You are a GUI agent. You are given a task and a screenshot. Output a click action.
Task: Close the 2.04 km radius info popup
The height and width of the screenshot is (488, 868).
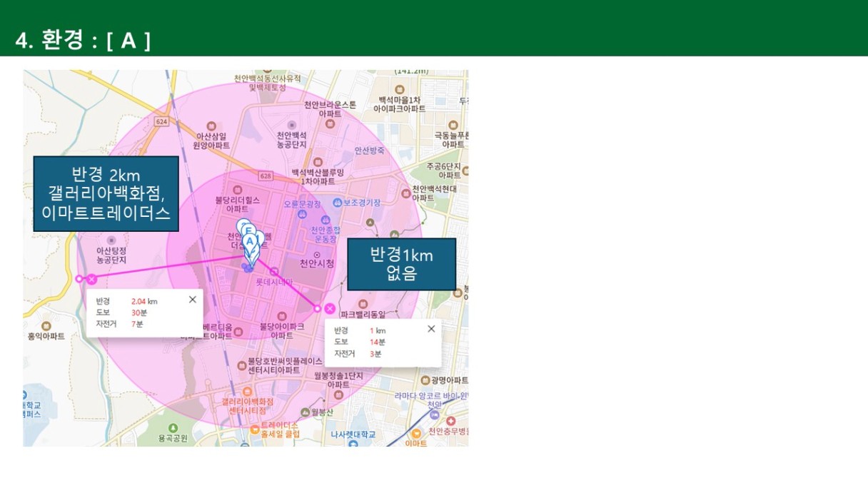[x=192, y=300]
